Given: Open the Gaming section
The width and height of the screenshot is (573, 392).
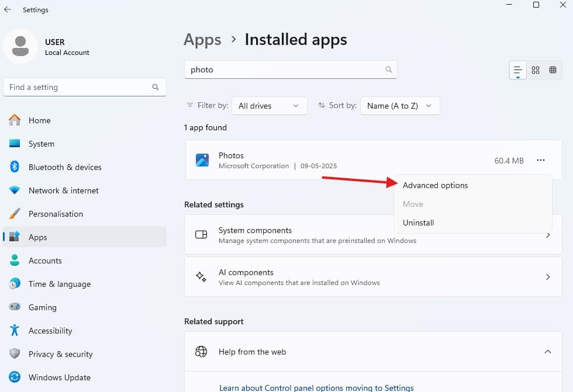Looking at the screenshot, I should (42, 307).
